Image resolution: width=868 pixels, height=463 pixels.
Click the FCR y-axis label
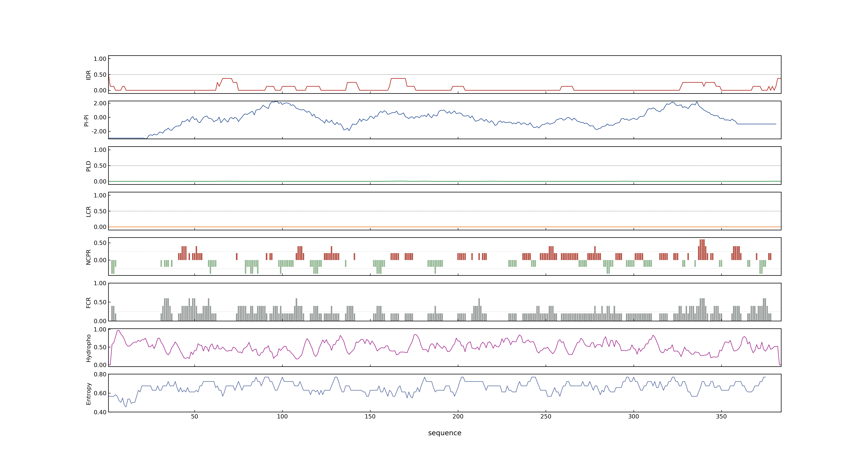tap(89, 303)
